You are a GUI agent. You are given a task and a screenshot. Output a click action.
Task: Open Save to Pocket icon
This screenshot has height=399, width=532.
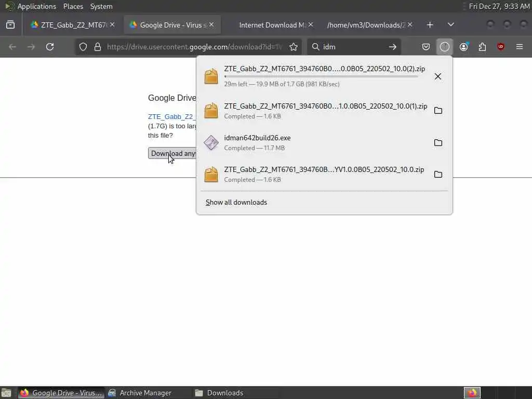pyautogui.click(x=426, y=47)
